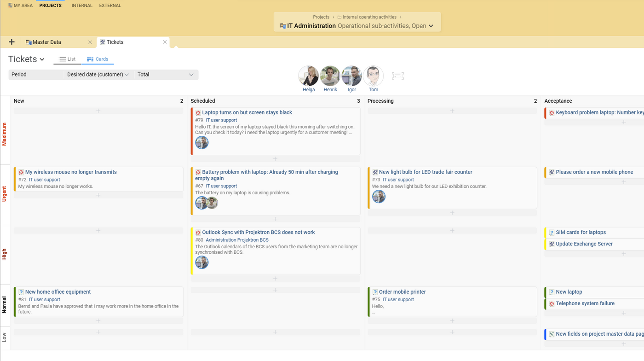Add card in Processing column Maximum row
The width and height of the screenshot is (644, 361).
(452, 111)
